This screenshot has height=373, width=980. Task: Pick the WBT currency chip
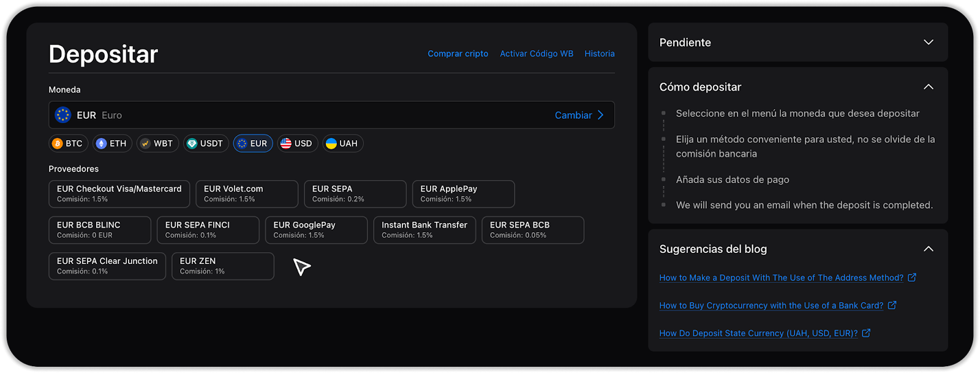(157, 143)
